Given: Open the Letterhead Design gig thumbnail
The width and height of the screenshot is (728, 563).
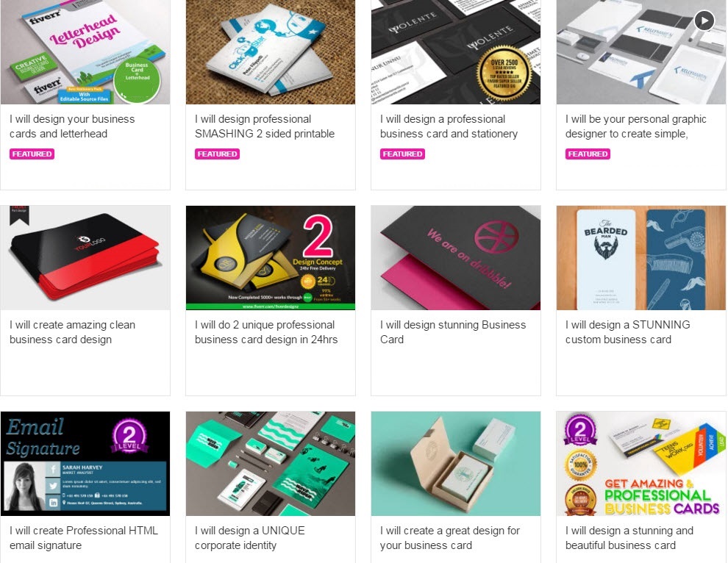Looking at the screenshot, I should (85, 52).
